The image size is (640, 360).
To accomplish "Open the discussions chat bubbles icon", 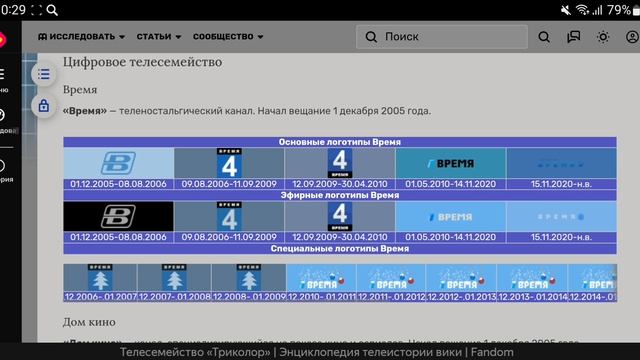I will click(573, 37).
